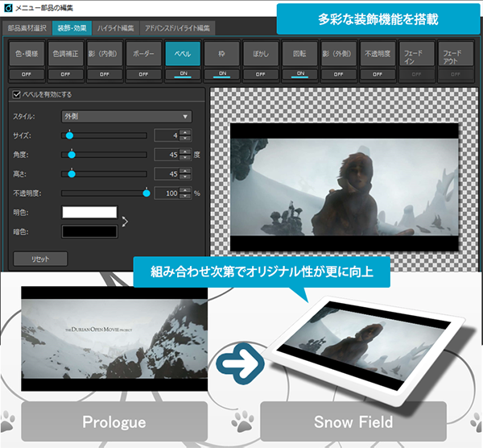483x448 pixels.
Task: Decrease 不透明度 with the down stepper arrow
Action: [185, 196]
